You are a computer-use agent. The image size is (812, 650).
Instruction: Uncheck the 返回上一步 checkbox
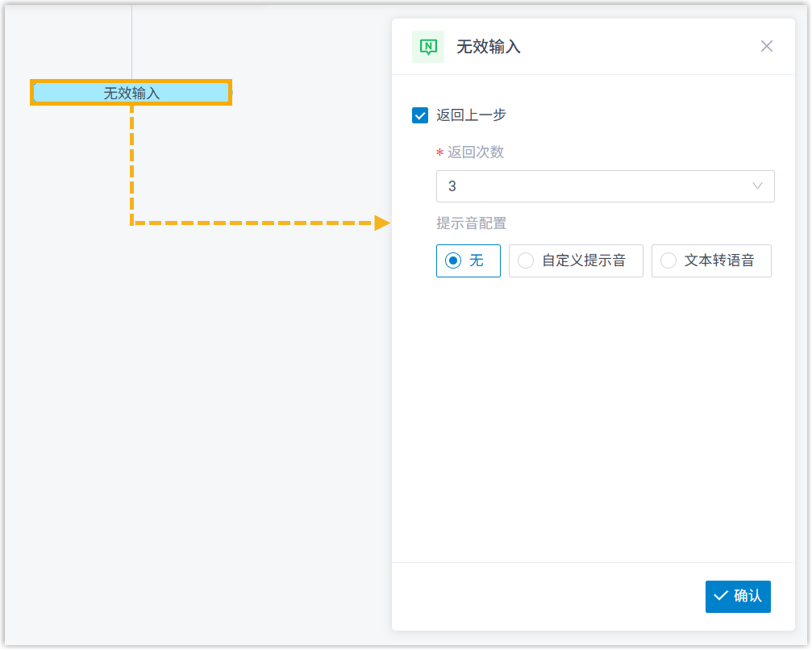[x=420, y=115]
